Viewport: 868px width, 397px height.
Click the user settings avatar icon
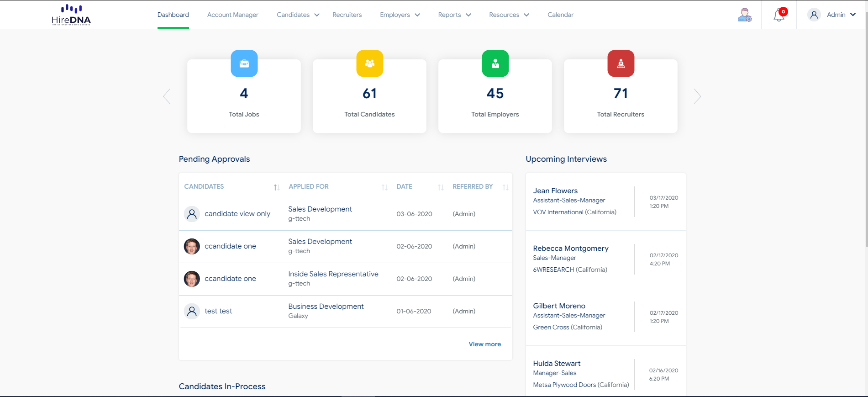(745, 15)
